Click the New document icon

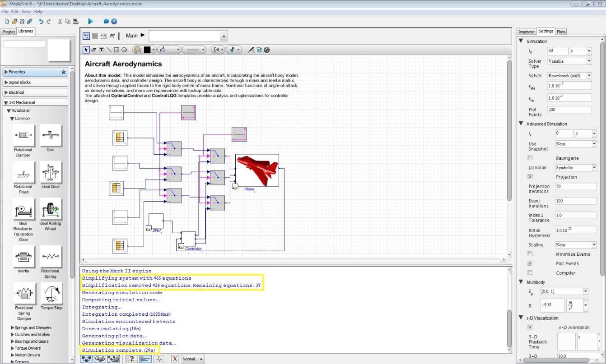[x=7, y=21]
